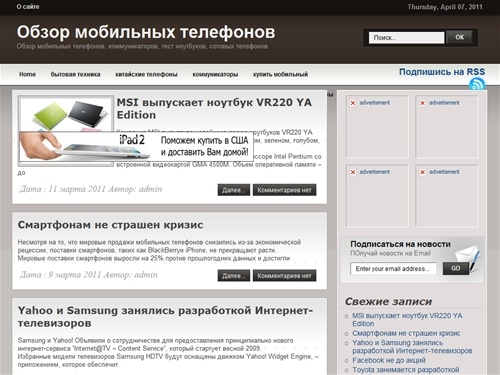Click the site title 'Обзор мобильных телефонов'
Image resolution: width=500 pixels, height=375 pixels.
146,32
